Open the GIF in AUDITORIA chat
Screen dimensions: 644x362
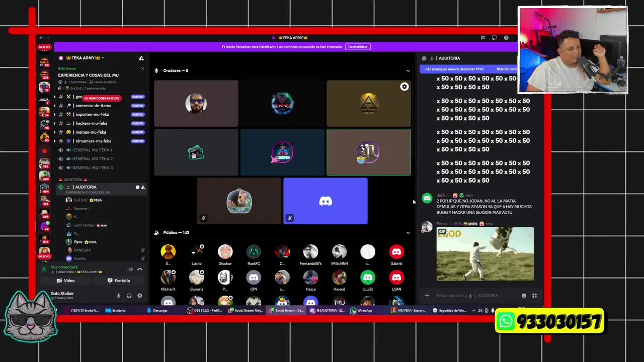485,254
